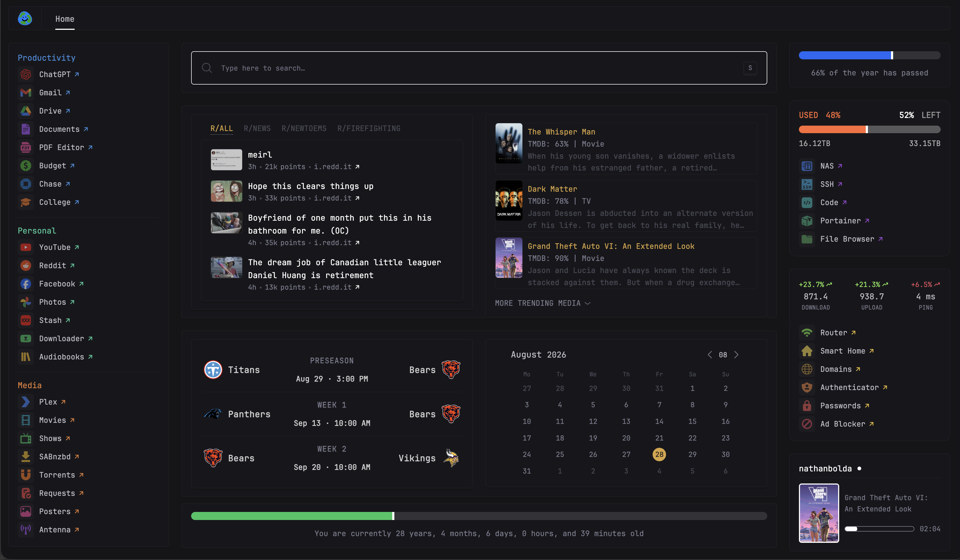This screenshot has width=960, height=560.
Task: Open the Google Drive triangle icon
Action: coord(26,111)
